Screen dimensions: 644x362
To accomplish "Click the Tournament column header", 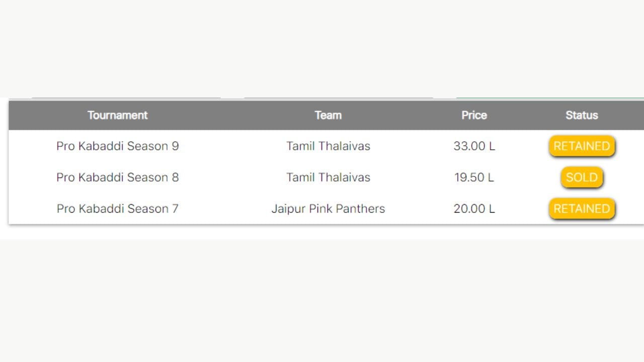I will click(x=117, y=115).
